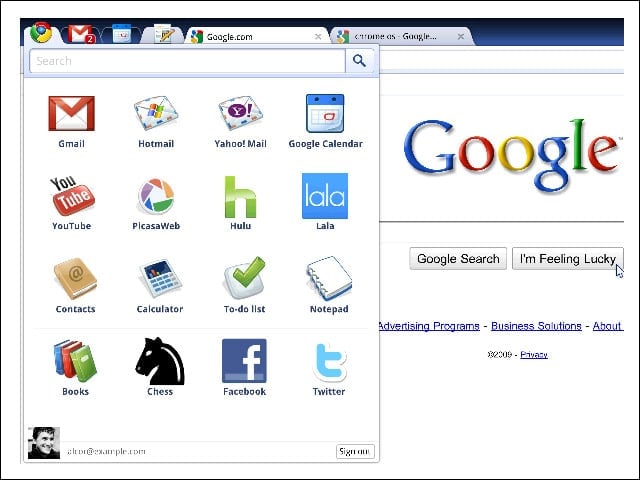The image size is (640, 480).
Task: Click the Chrome logo app menu tab
Action: click(x=41, y=33)
